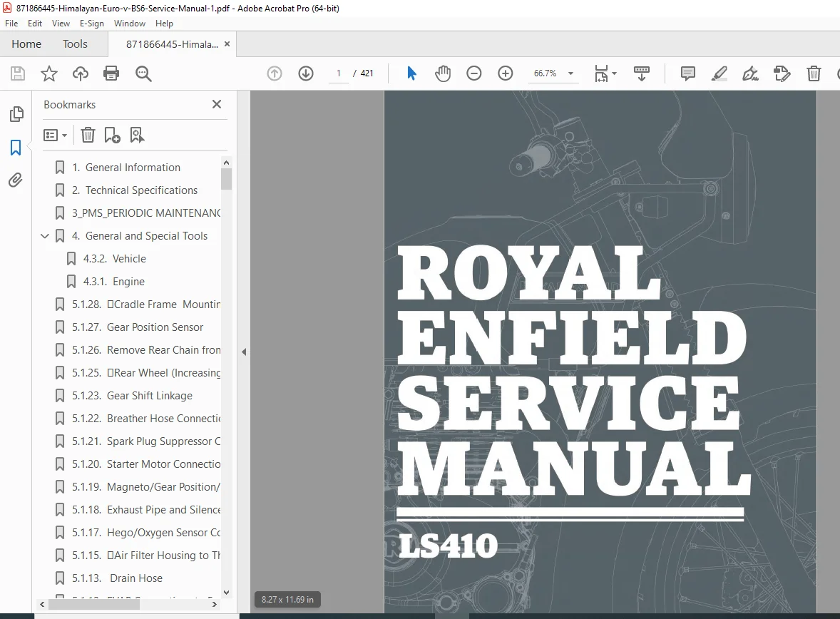Open the 5.1.13. Drain Hose bookmark
840x619 pixels.
pyautogui.click(x=118, y=578)
